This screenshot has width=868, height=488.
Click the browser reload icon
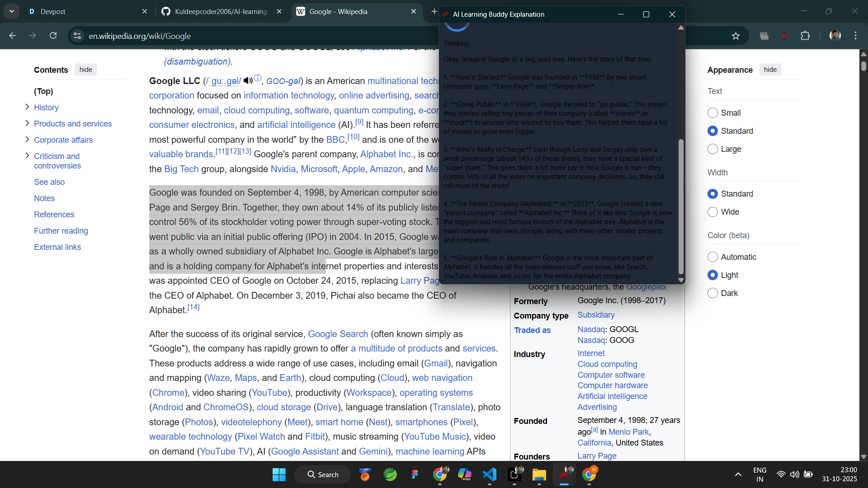click(x=53, y=36)
